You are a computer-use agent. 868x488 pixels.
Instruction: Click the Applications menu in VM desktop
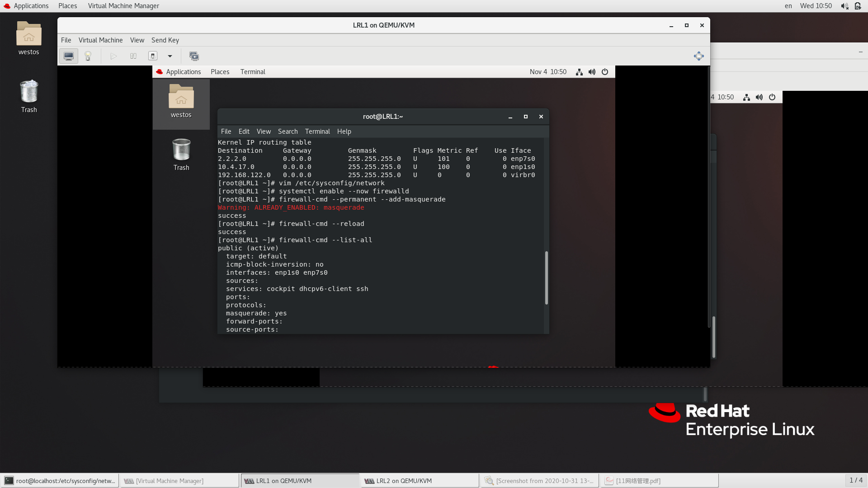click(183, 71)
